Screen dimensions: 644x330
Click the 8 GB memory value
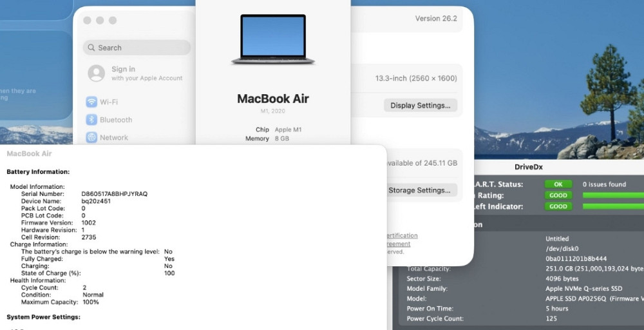(282, 139)
